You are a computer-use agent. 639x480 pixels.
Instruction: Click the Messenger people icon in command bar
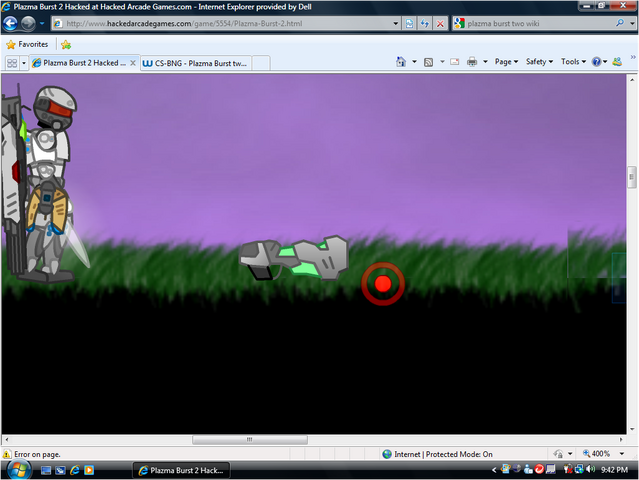(617, 62)
